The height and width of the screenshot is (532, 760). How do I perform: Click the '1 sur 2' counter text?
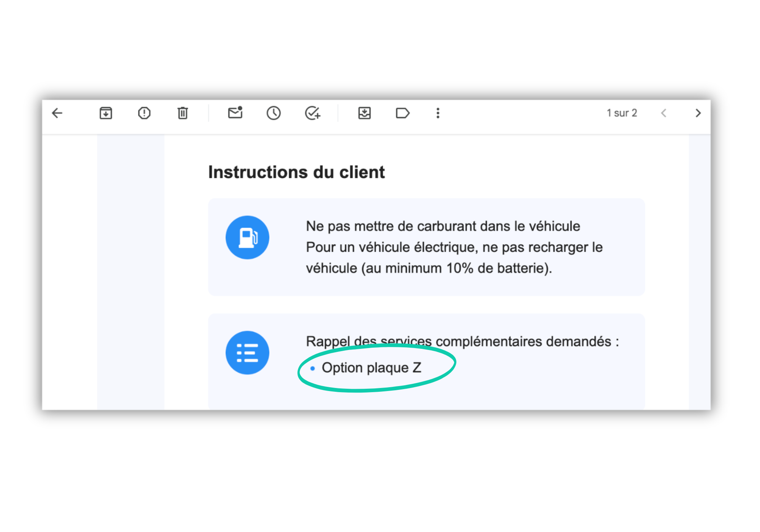[x=622, y=113]
